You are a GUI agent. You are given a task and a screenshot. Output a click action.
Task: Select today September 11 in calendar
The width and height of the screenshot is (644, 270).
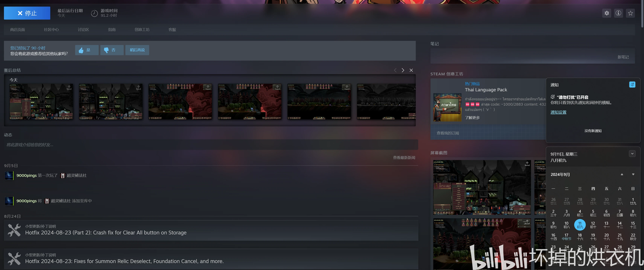tap(580, 225)
